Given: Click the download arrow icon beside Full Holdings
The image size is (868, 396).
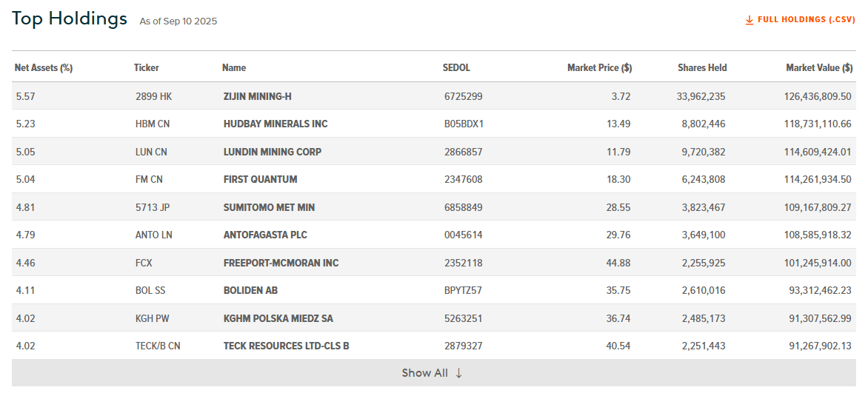Looking at the screenshot, I should (749, 20).
